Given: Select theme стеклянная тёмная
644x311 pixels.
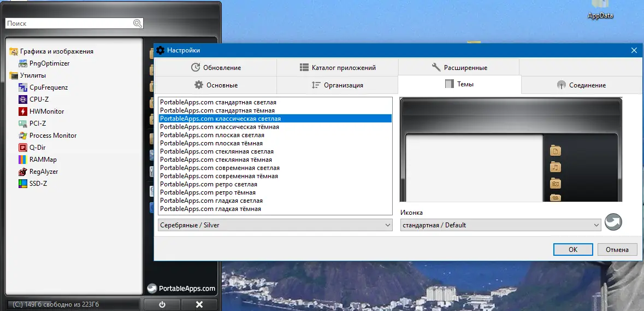Looking at the screenshot, I should click(x=275, y=160).
